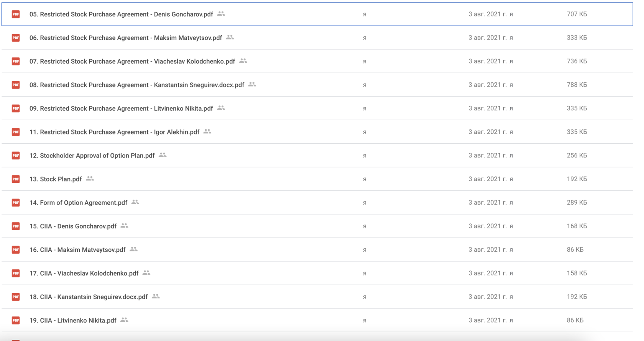
Task: Click shared icon next to 18. CIIA - Kanstantsin Sneguirev
Action: click(x=156, y=297)
